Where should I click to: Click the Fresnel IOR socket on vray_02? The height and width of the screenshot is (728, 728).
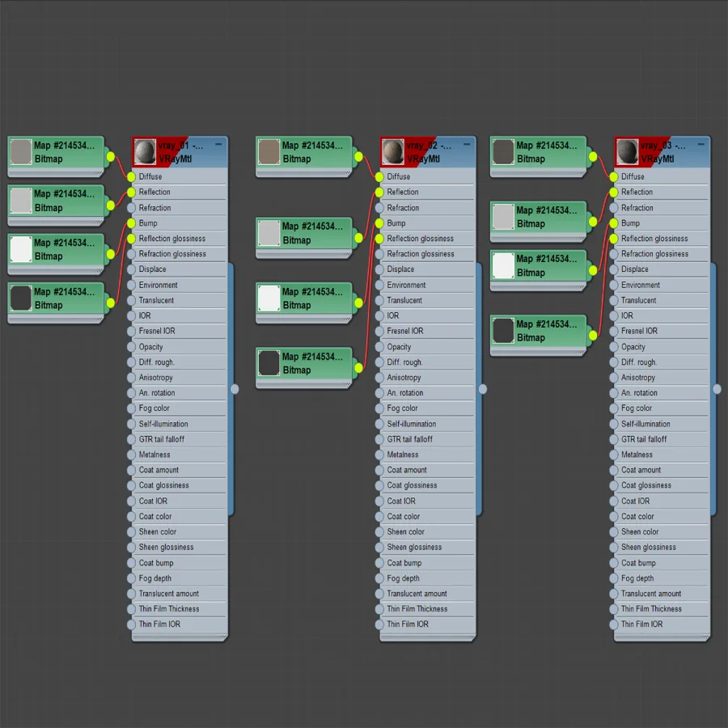pyautogui.click(x=379, y=332)
